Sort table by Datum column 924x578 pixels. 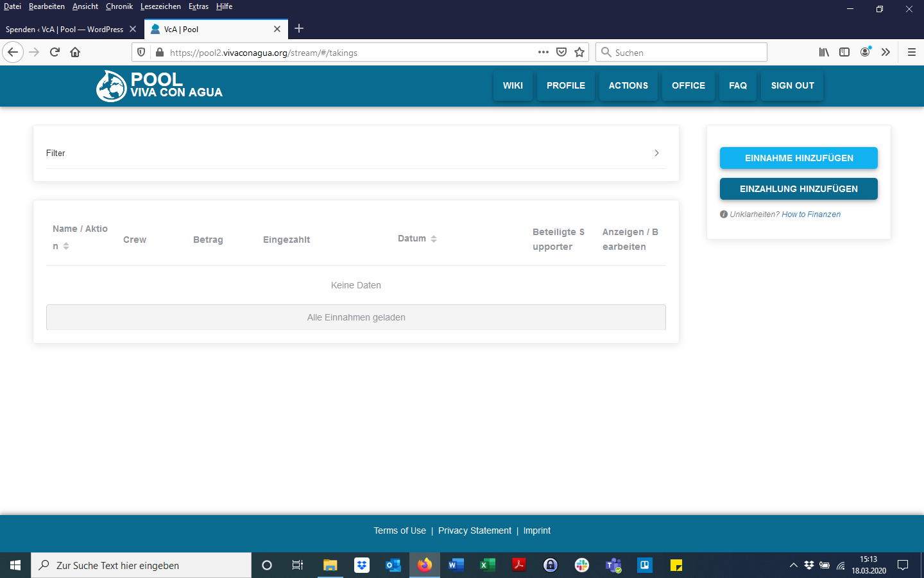(434, 239)
